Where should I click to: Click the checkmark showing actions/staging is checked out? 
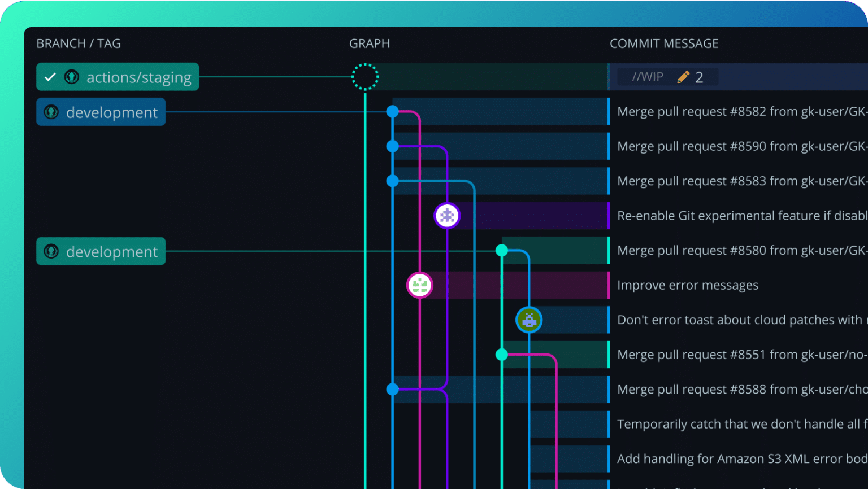coord(50,77)
